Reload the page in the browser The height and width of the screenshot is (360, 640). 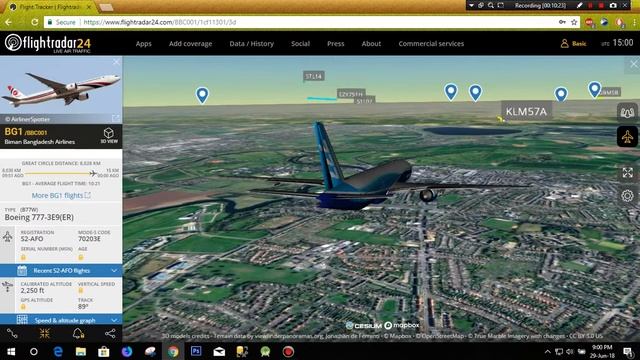tap(35, 22)
